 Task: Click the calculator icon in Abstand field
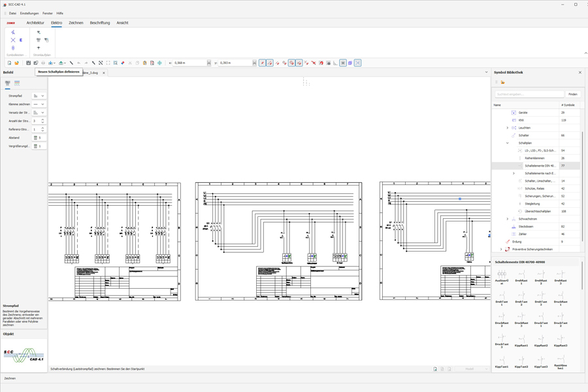point(36,138)
